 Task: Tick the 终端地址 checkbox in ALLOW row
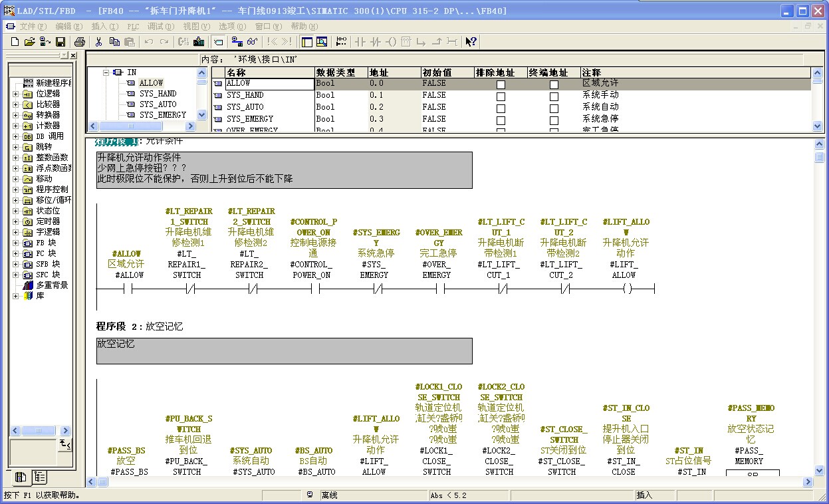554,84
